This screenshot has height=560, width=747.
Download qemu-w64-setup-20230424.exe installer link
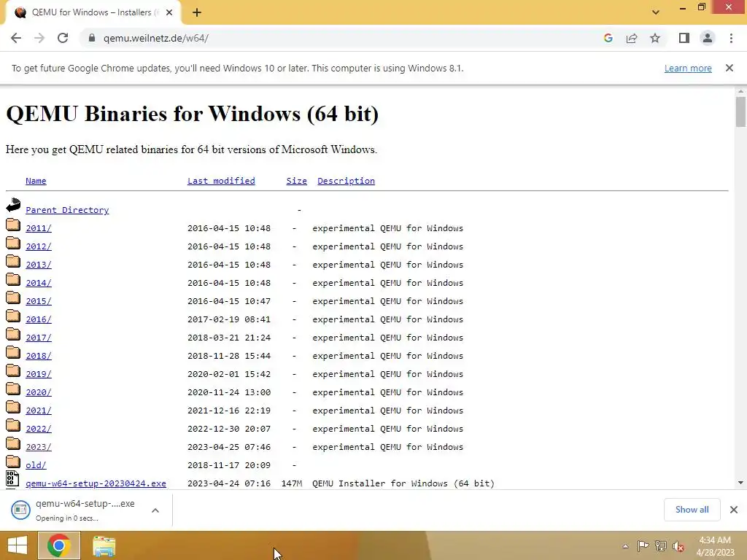96,483
